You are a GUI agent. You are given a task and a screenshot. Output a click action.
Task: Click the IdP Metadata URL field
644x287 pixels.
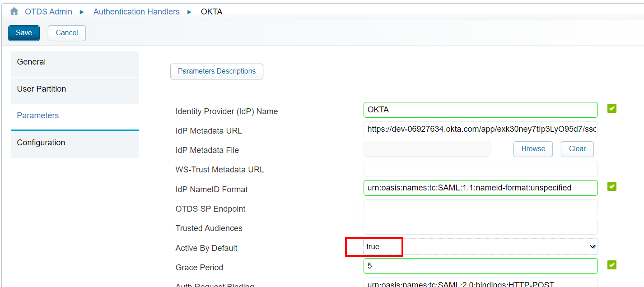point(480,130)
